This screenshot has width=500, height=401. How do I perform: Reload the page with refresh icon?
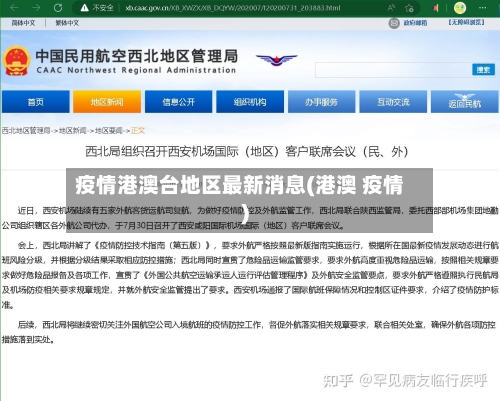coord(58,7)
